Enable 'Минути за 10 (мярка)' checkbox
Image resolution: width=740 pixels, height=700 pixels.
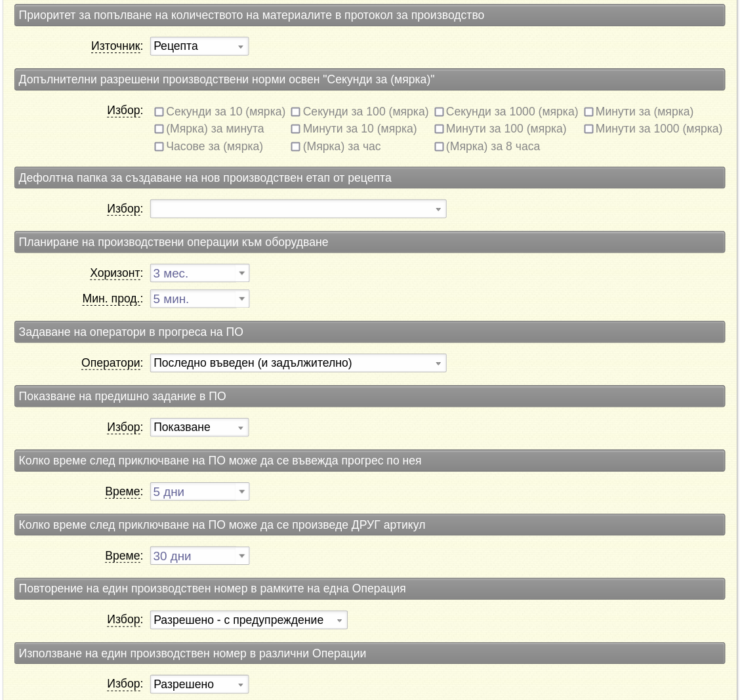[295, 129]
